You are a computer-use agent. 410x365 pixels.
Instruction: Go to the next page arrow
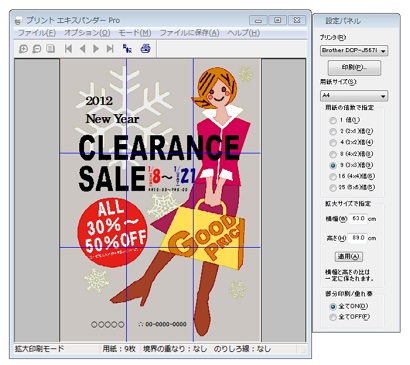96,49
